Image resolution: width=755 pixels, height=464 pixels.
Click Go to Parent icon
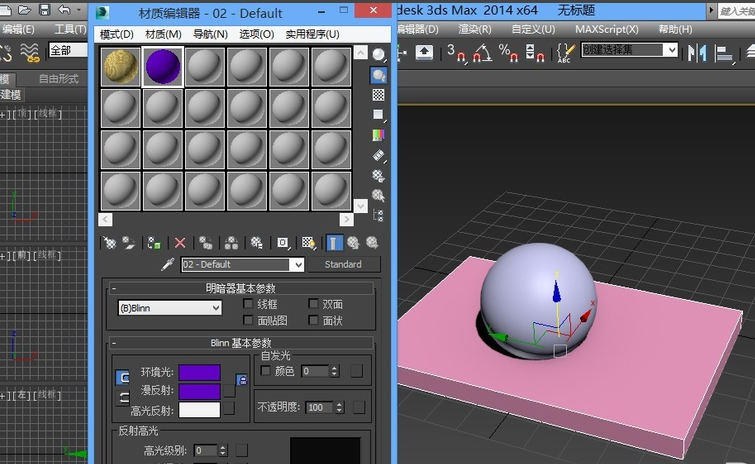coord(353,243)
